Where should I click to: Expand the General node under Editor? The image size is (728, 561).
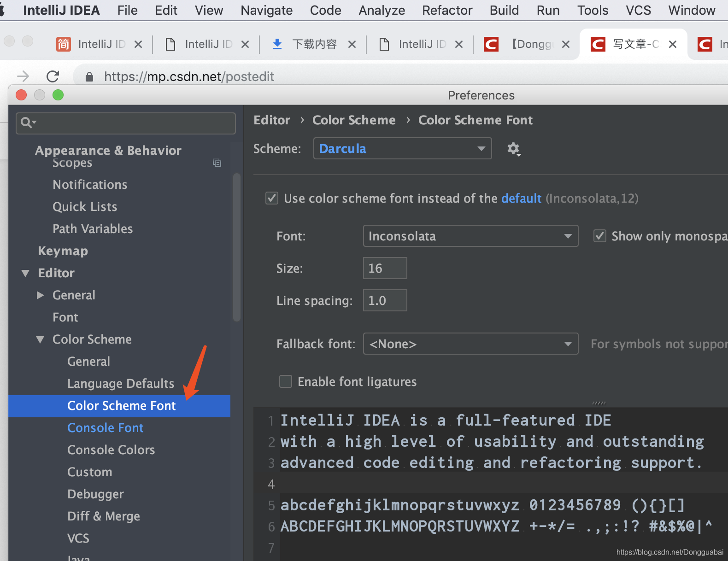click(x=41, y=295)
